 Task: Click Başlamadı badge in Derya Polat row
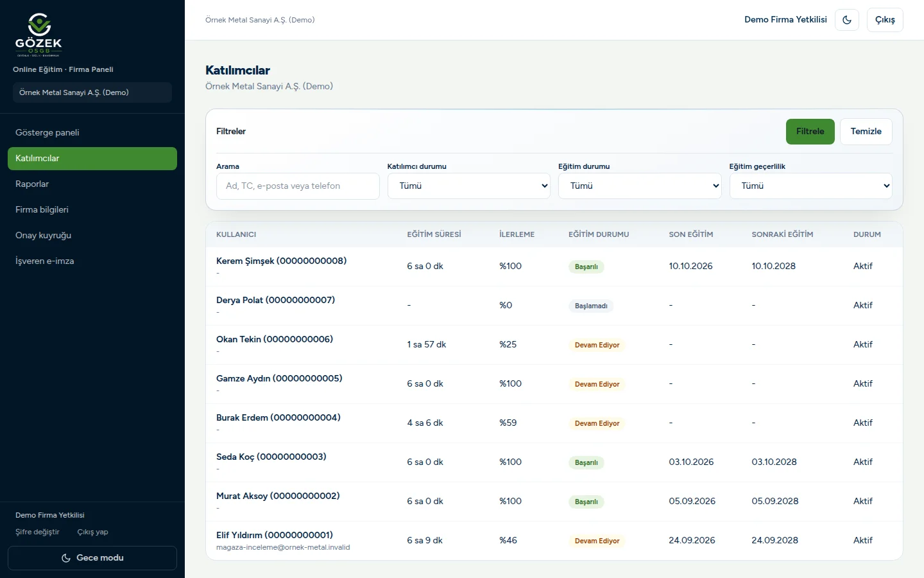591,306
